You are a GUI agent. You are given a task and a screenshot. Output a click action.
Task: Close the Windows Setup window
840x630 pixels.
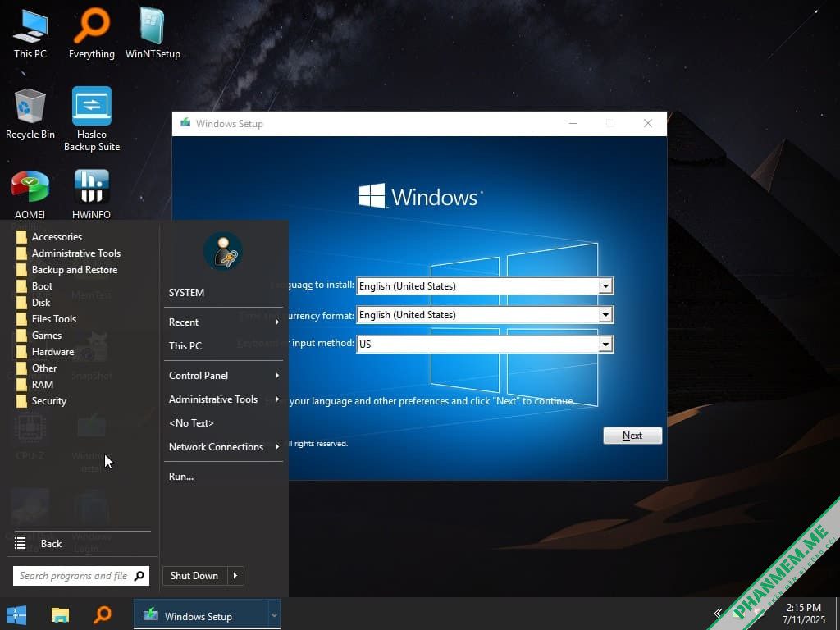[x=648, y=123]
